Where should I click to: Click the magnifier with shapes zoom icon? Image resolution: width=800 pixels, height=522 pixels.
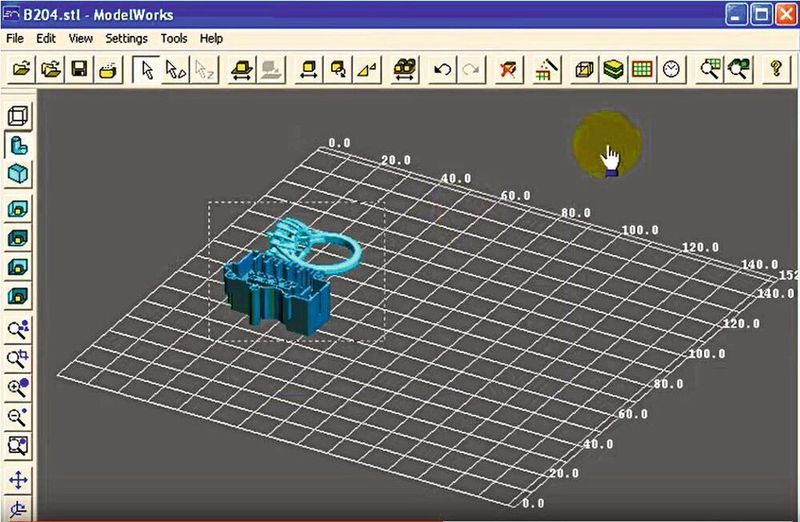pos(18,330)
